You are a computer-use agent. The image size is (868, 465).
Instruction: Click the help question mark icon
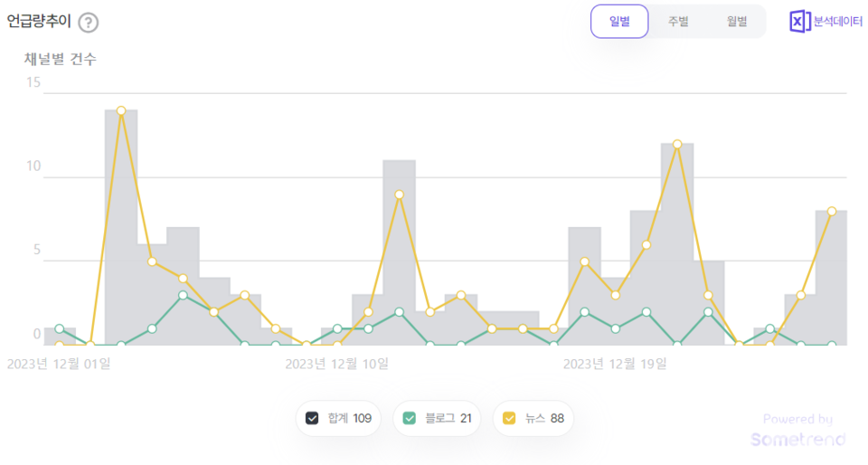click(x=88, y=23)
